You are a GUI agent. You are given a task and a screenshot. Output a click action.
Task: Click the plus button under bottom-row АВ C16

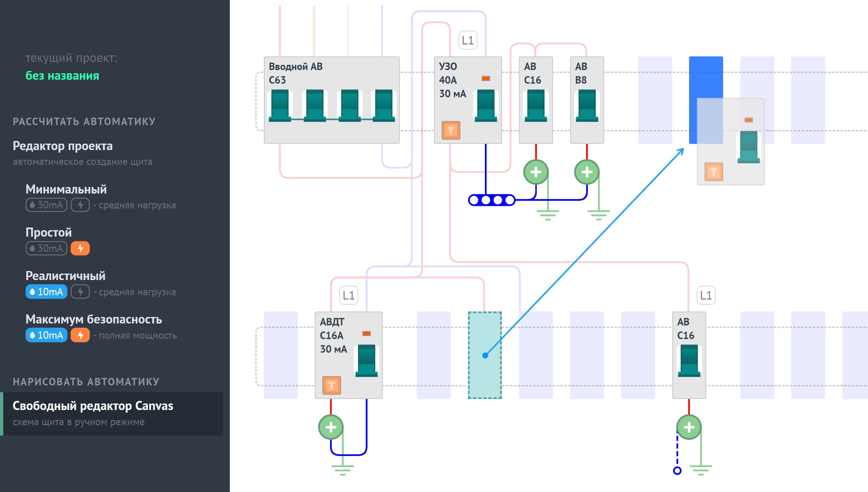[x=689, y=427]
